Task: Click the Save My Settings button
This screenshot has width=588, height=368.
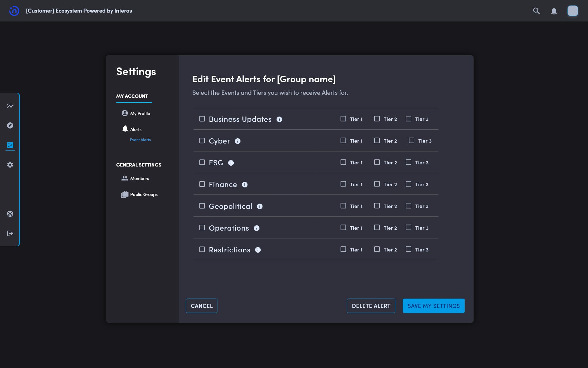Action: (433, 306)
